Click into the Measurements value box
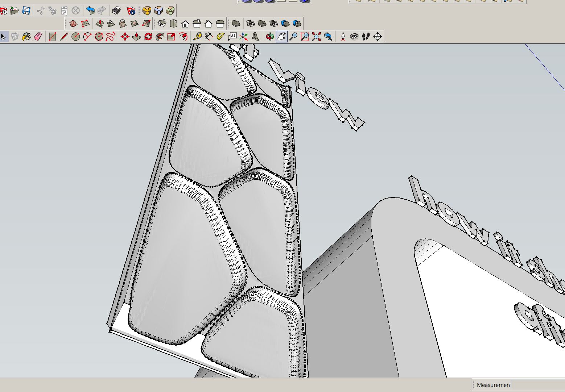 [x=537, y=385]
